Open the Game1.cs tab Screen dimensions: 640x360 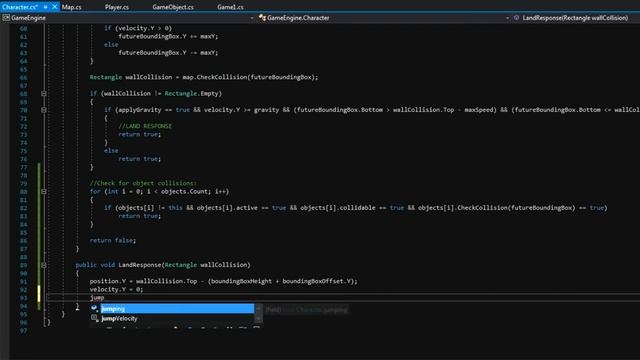(230, 7)
